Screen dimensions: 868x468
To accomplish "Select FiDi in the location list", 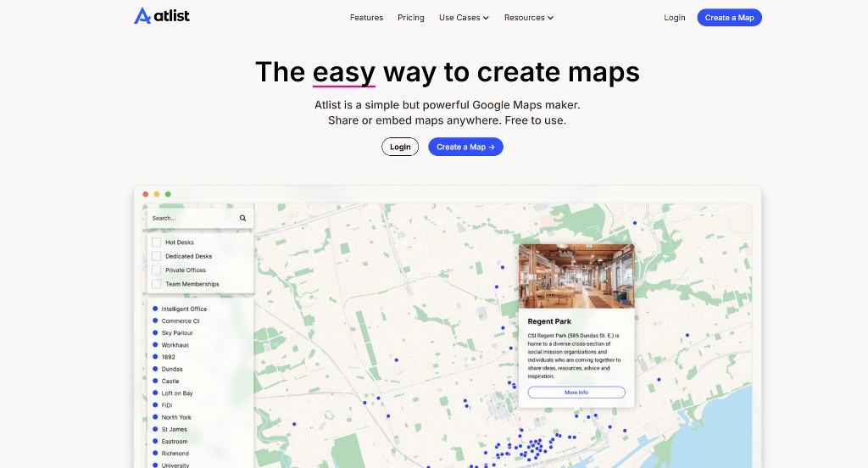I will click(162, 405).
